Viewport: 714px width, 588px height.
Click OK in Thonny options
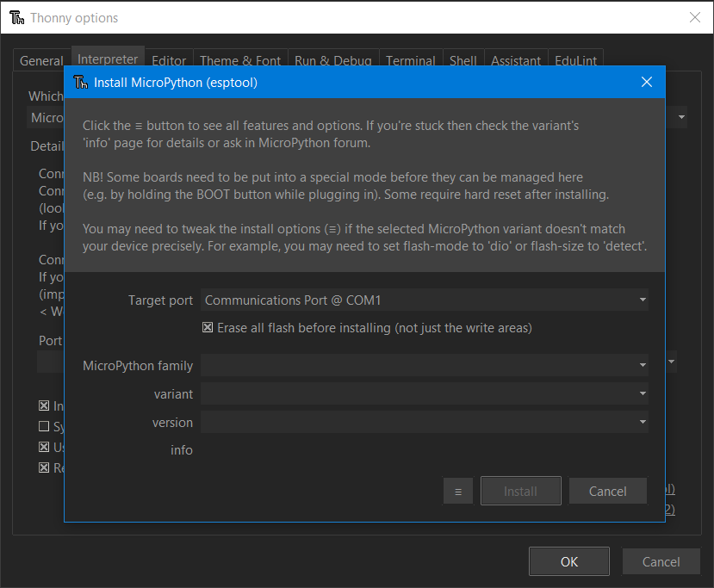tap(569, 561)
